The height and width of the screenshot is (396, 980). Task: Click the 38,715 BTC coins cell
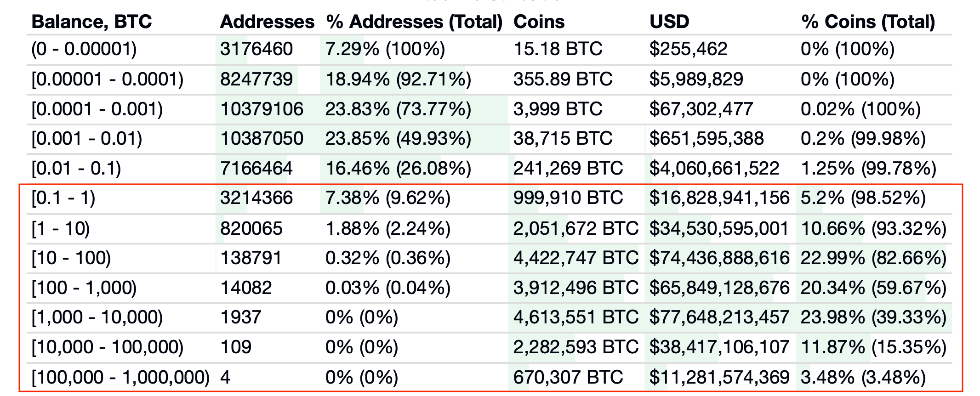[563, 139]
